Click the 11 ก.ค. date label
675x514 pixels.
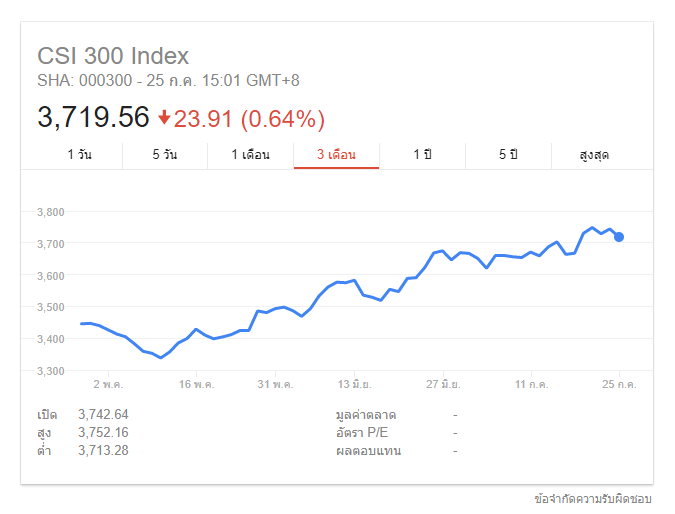531,384
